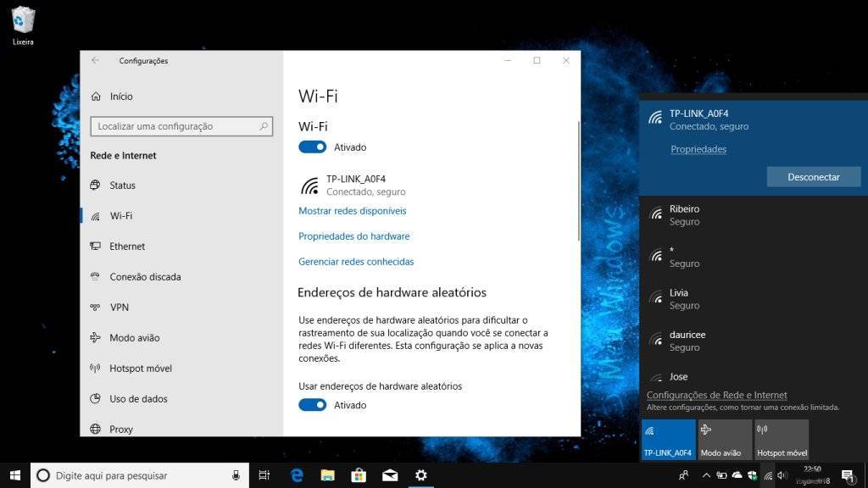Open Ethernet settings page
The width and height of the screenshot is (868, 488).
coord(181,247)
